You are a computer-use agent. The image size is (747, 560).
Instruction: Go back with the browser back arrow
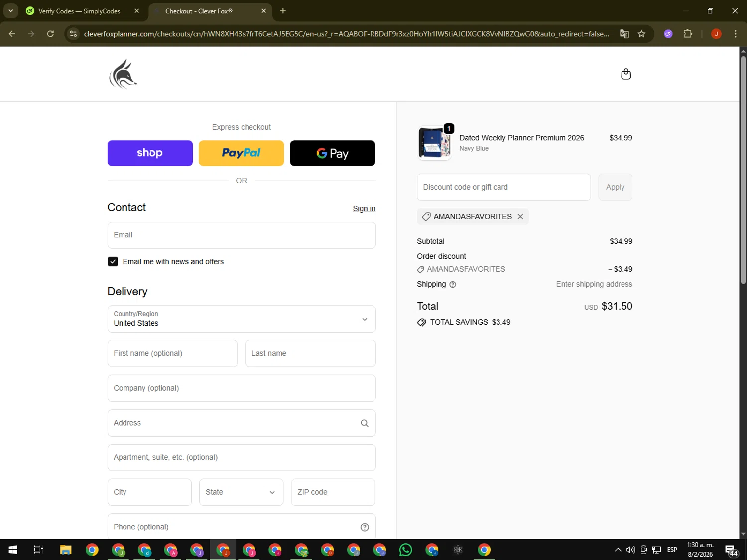[x=12, y=34]
